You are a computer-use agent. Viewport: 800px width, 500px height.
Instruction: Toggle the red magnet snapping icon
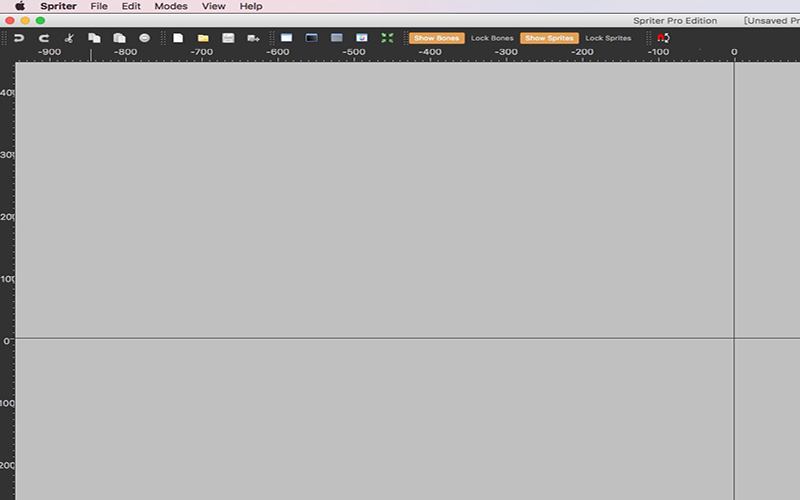click(x=663, y=38)
